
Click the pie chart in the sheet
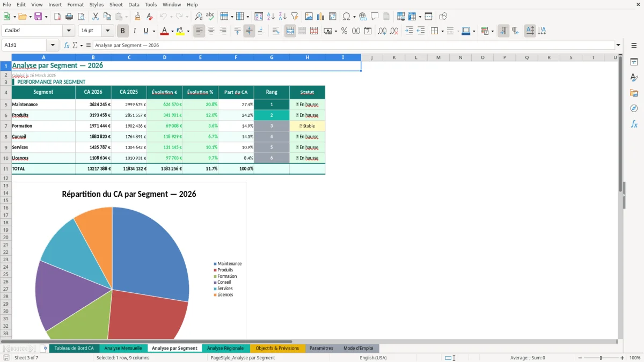click(112, 274)
